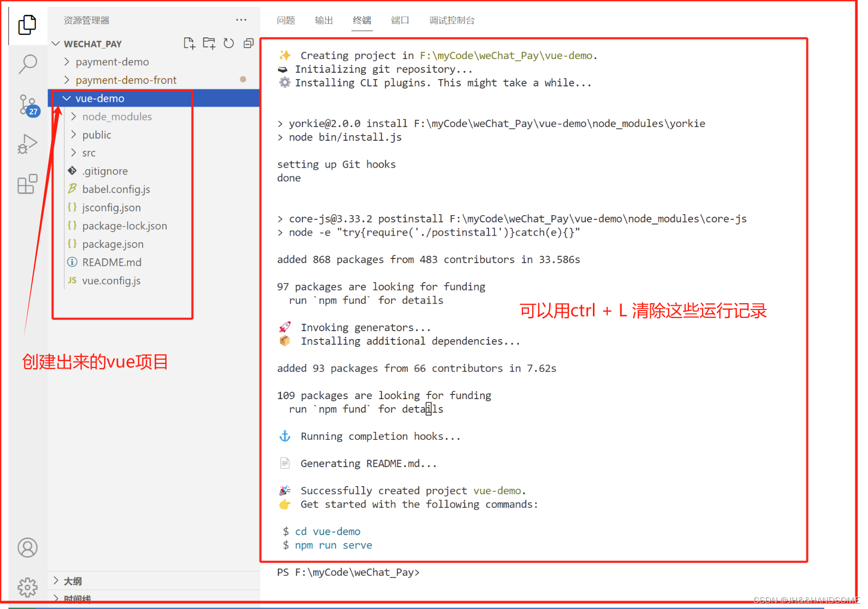Screen dimensions: 868x609
Task: Click the README.md info icon
Action: click(x=72, y=262)
